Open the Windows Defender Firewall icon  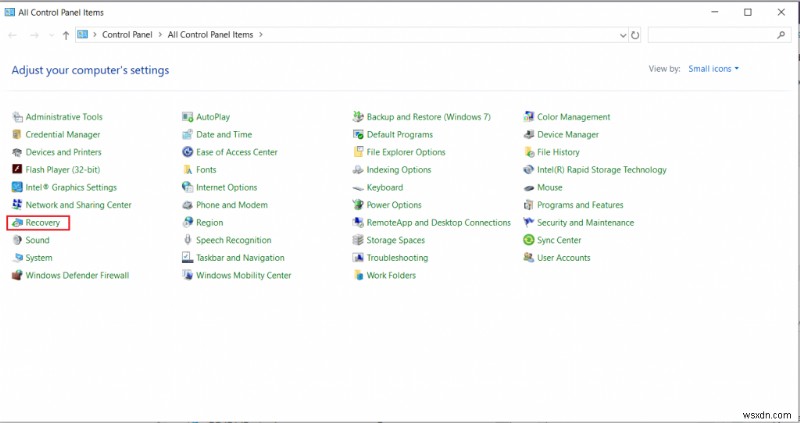[x=17, y=276]
